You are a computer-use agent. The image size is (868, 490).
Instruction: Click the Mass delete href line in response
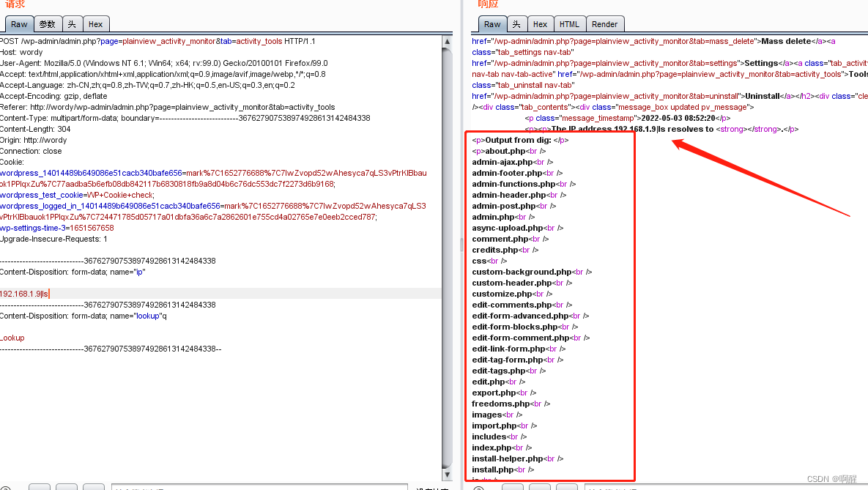[x=654, y=41]
